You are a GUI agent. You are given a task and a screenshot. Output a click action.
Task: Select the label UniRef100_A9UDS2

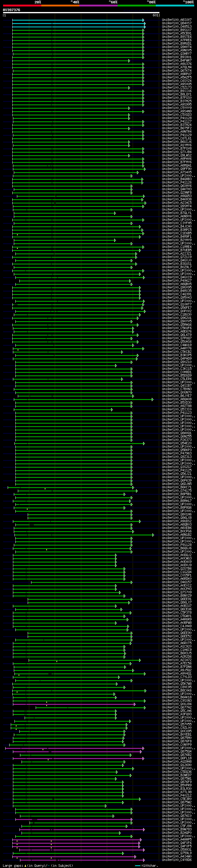177,521
